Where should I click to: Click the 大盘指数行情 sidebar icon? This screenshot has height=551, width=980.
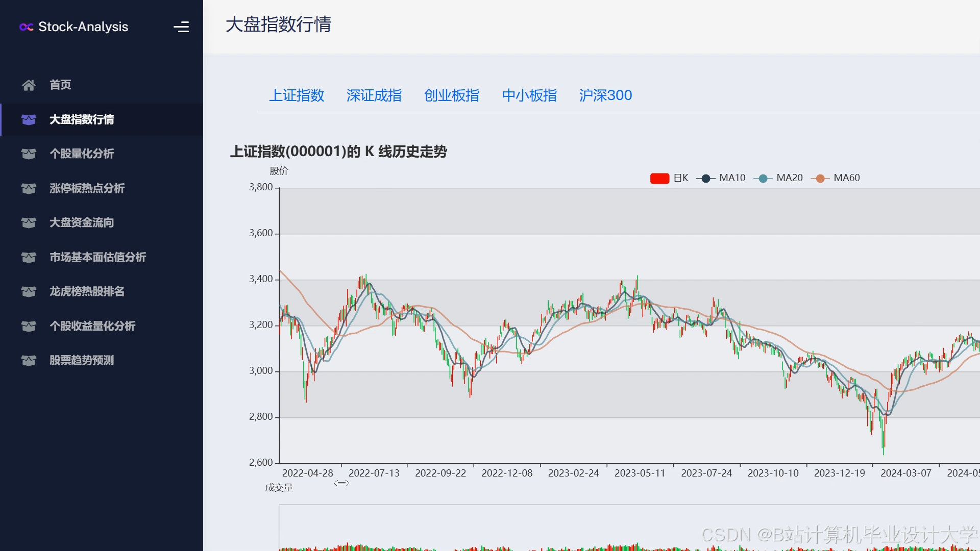click(x=29, y=120)
